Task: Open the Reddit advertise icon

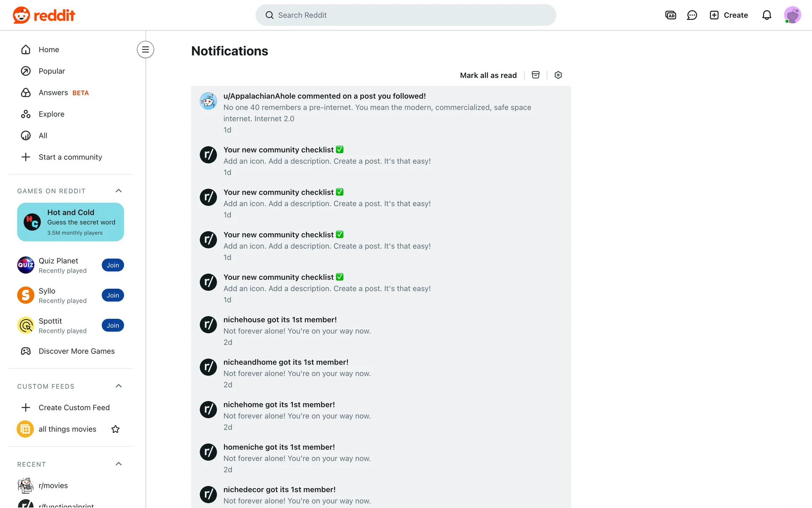Action: (670, 15)
